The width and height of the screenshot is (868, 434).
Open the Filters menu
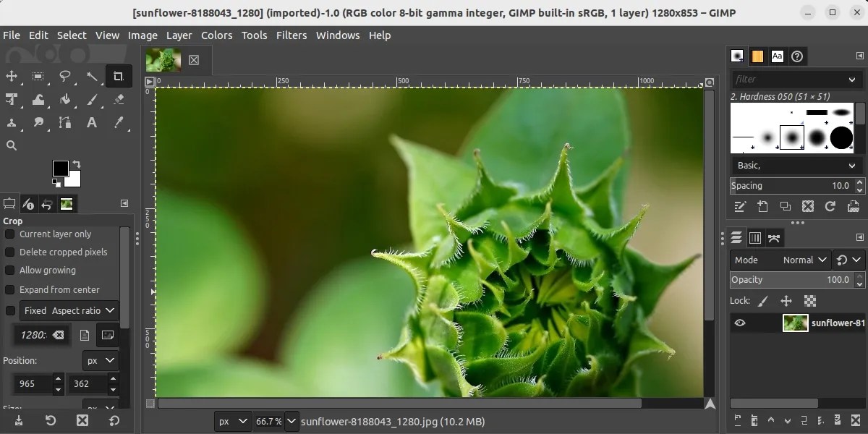coord(292,35)
